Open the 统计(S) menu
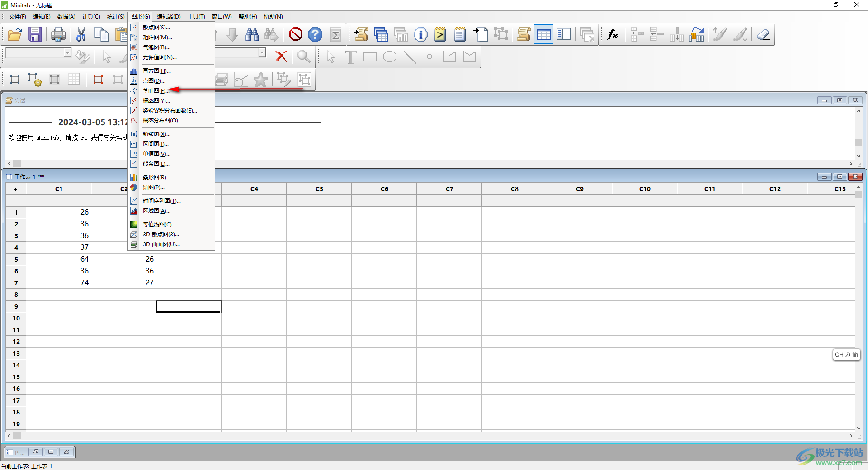The image size is (868, 470). click(x=116, y=17)
